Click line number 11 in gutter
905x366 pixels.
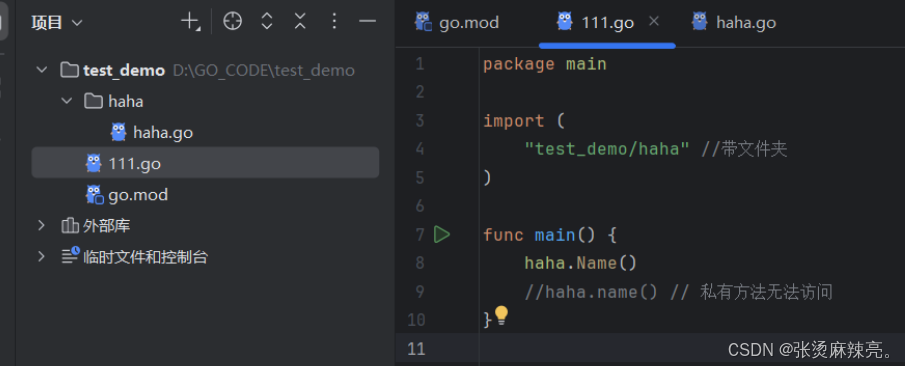coord(416,349)
